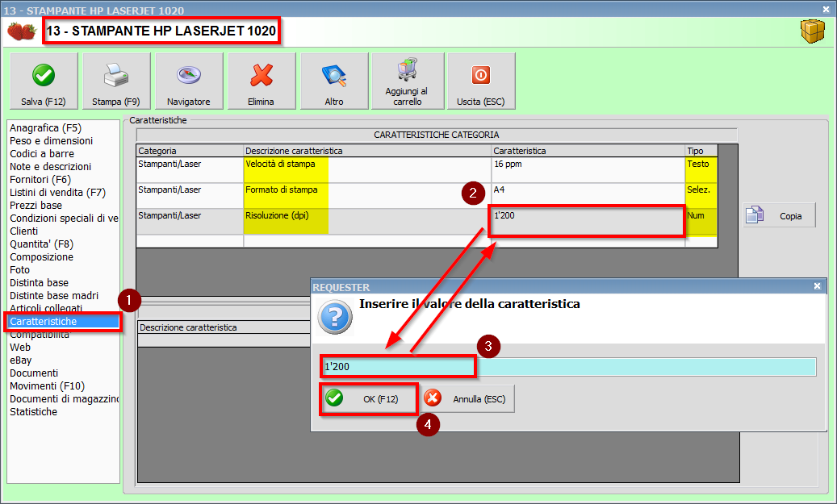
Task: Select Documenti in sidebar
Action: (34, 373)
